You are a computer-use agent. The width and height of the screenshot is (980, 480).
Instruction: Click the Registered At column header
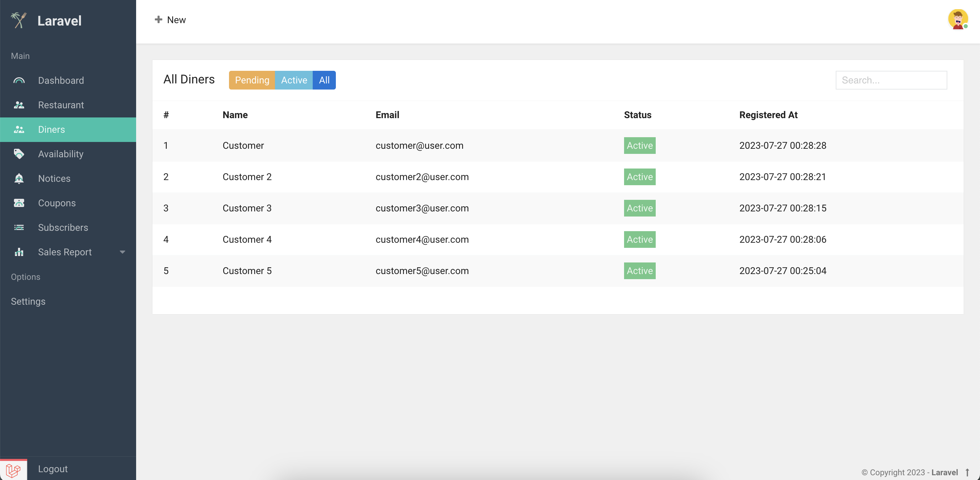(768, 115)
